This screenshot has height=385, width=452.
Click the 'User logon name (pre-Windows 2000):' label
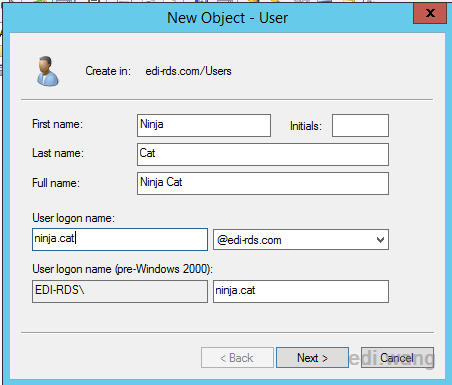click(122, 269)
